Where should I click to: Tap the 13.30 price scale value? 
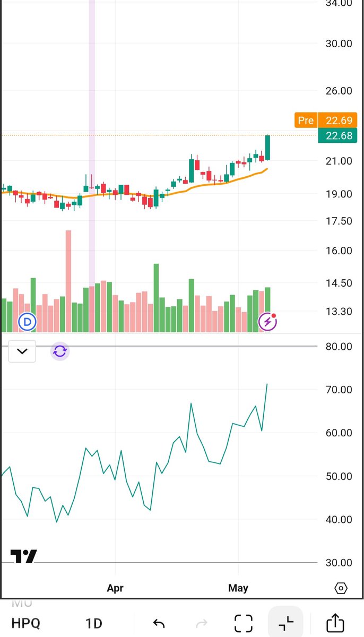[339, 311]
